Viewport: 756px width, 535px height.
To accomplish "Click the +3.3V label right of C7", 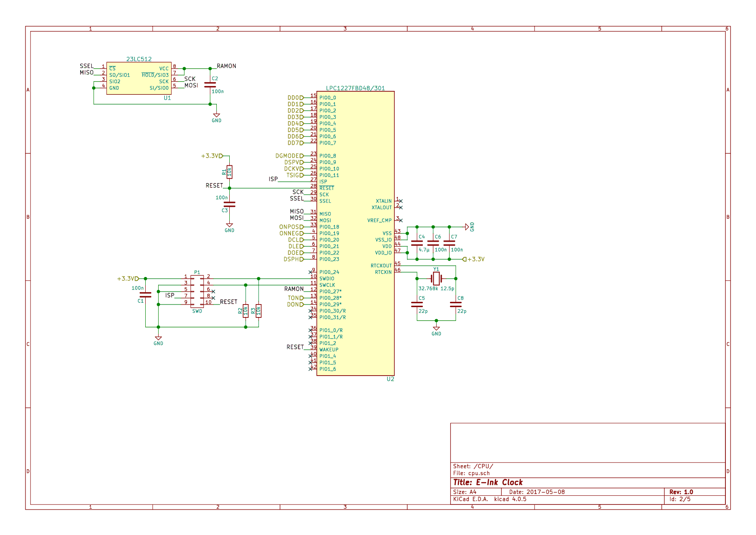I will (x=474, y=259).
